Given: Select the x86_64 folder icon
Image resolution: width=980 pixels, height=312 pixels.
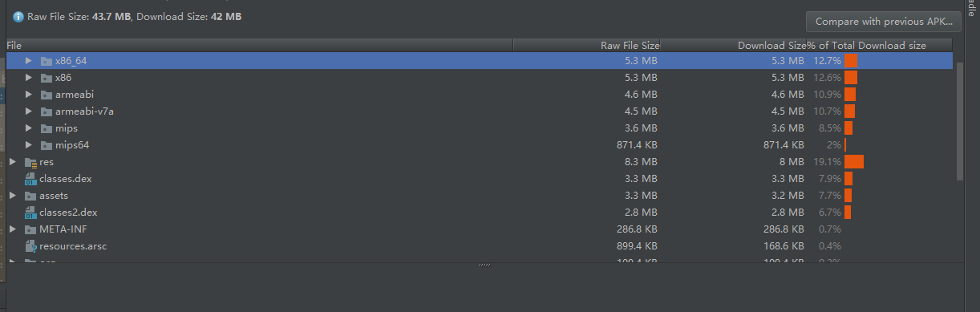Looking at the screenshot, I should [x=46, y=61].
